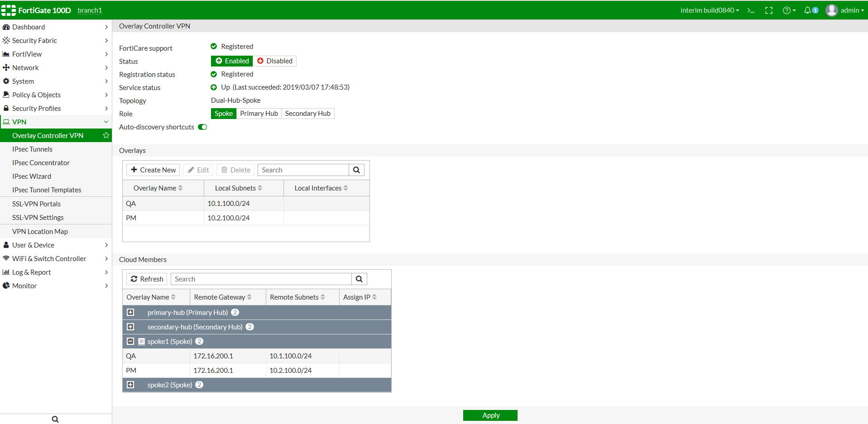Open VPN Location Map page
Viewport: 868px width, 424px height.
coord(40,232)
